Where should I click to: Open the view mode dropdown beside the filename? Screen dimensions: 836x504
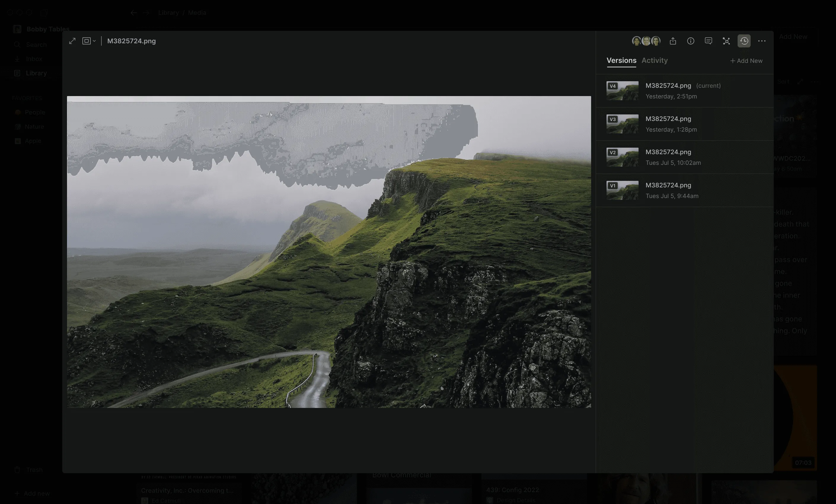click(x=89, y=41)
